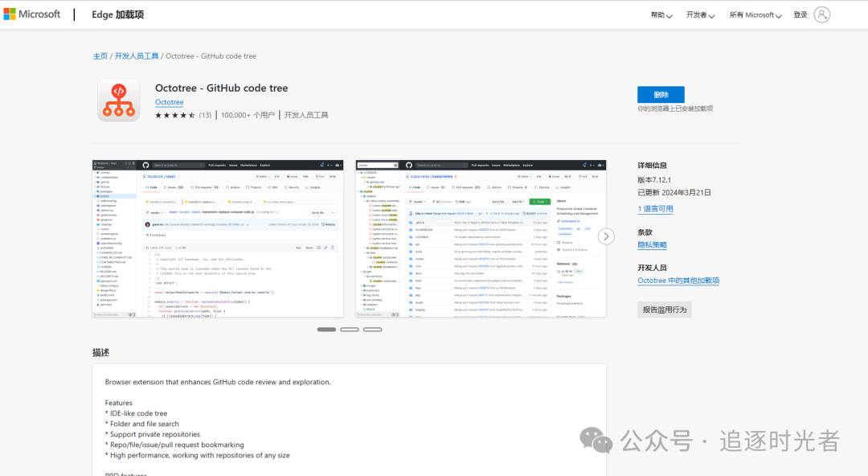This screenshot has width=868, height=476.
Task: Open the user account avatar icon
Action: coord(822,15)
